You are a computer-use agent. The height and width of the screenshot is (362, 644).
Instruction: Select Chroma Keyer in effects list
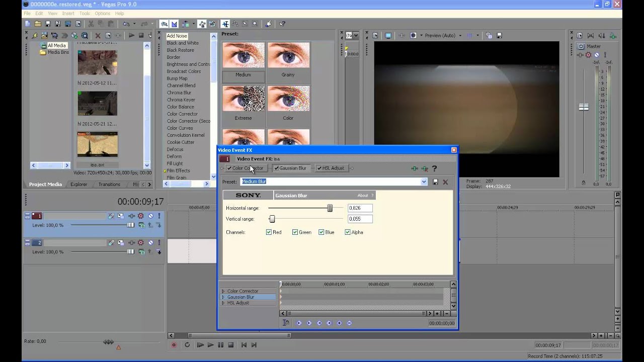181,100
